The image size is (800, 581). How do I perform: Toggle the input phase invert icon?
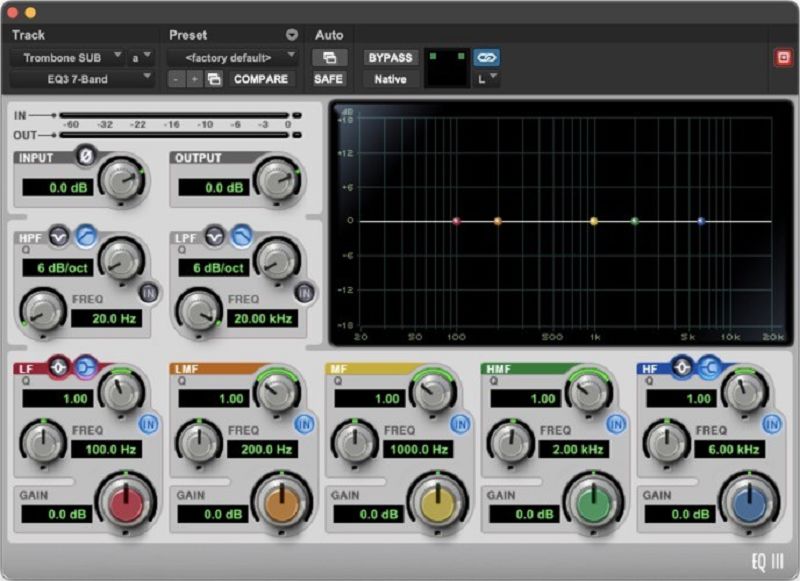(85, 156)
